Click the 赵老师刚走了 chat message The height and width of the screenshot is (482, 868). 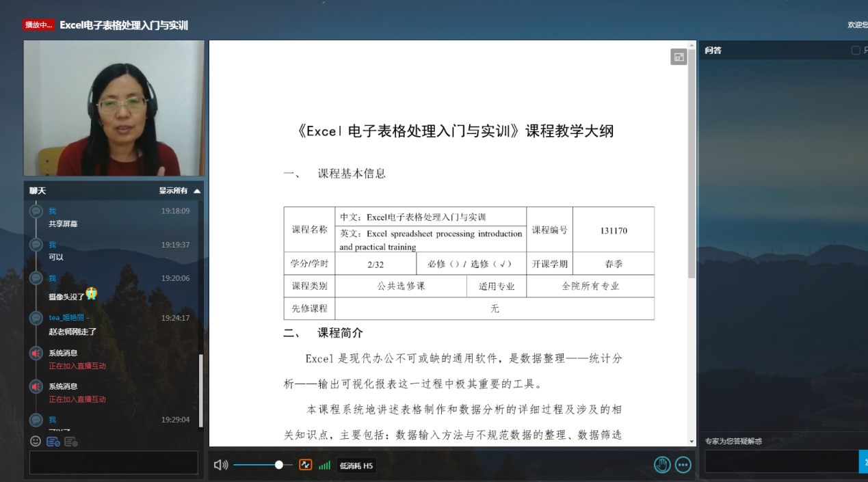click(x=73, y=332)
